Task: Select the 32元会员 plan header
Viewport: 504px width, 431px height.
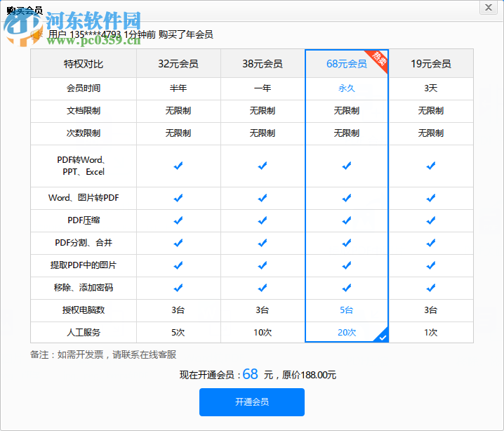Action: coord(178,64)
